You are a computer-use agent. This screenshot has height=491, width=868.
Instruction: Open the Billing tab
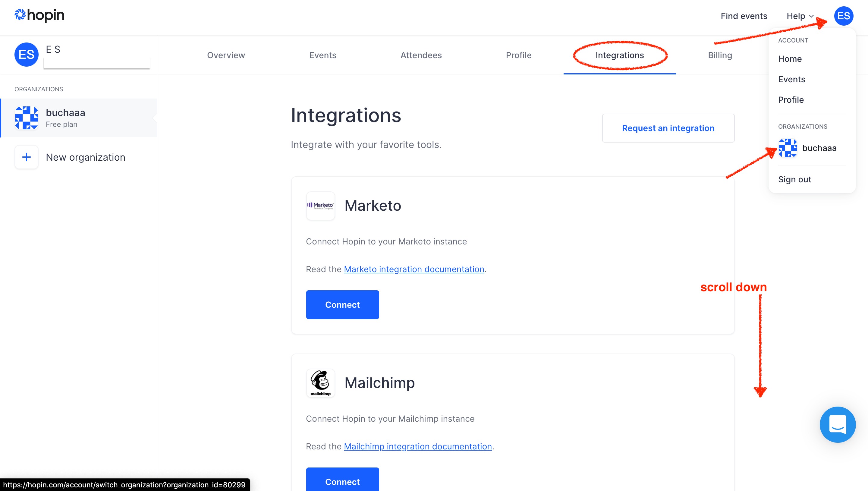point(720,55)
